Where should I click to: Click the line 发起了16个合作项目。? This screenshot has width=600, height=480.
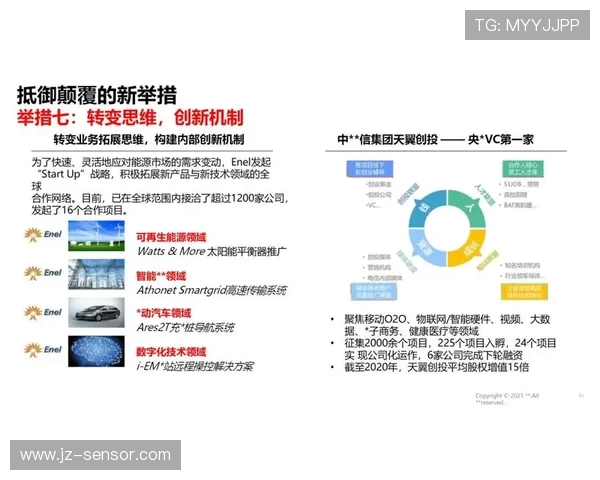[80, 210]
